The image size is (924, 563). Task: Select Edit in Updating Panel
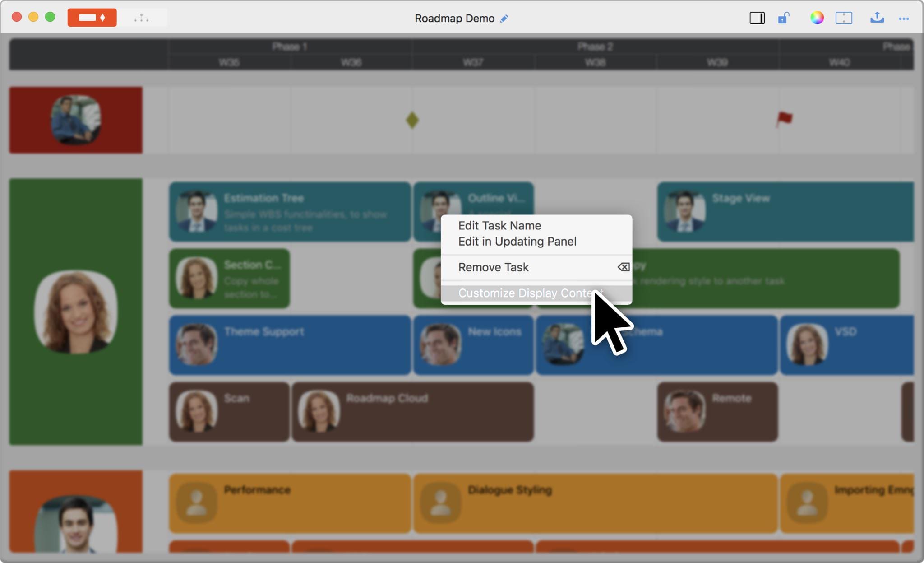click(x=517, y=242)
